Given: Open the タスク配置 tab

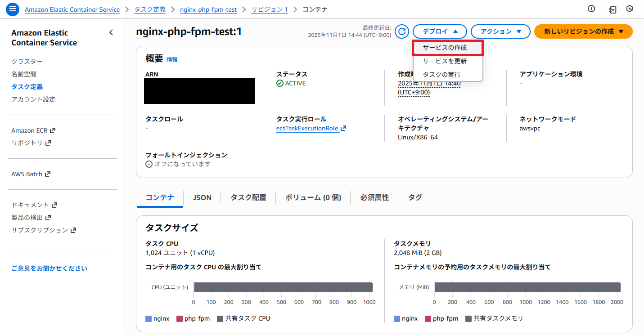Looking at the screenshot, I should coord(248,197).
